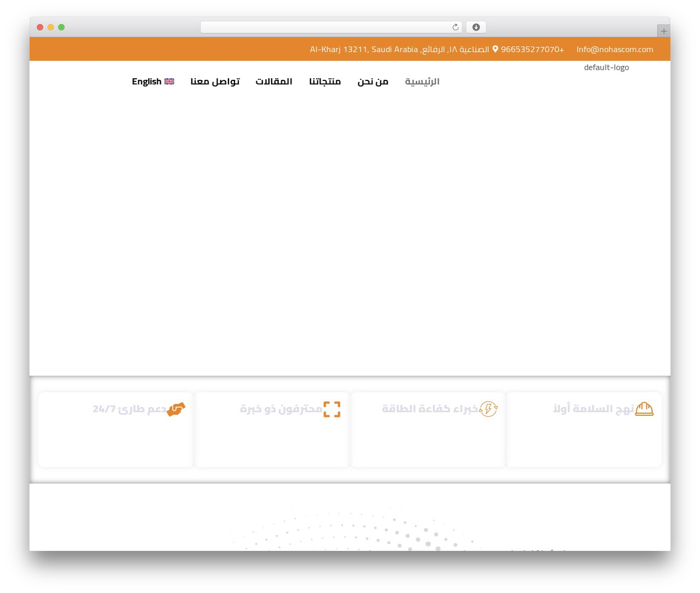Click the map pin location icon

(495, 49)
